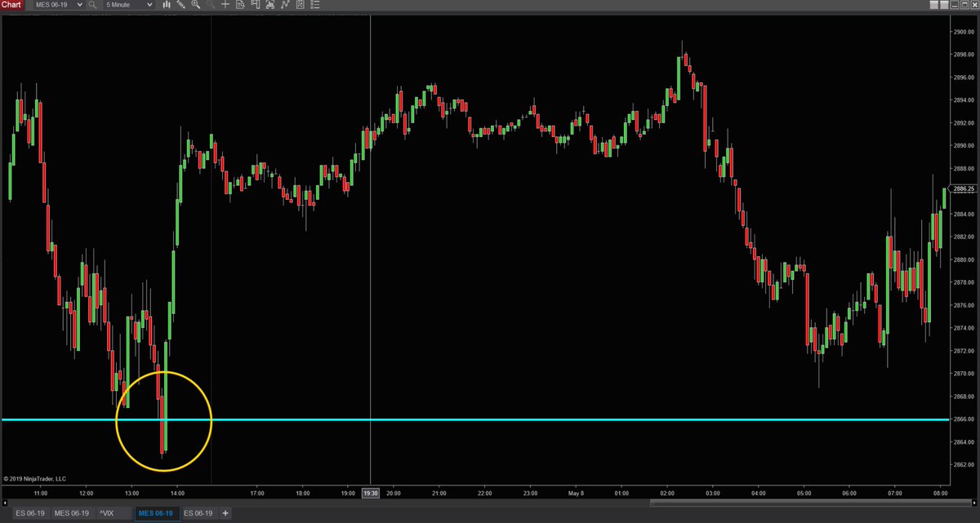Switch to the inactive MES 06-19 tab
980x523 pixels.
pyautogui.click(x=71, y=513)
